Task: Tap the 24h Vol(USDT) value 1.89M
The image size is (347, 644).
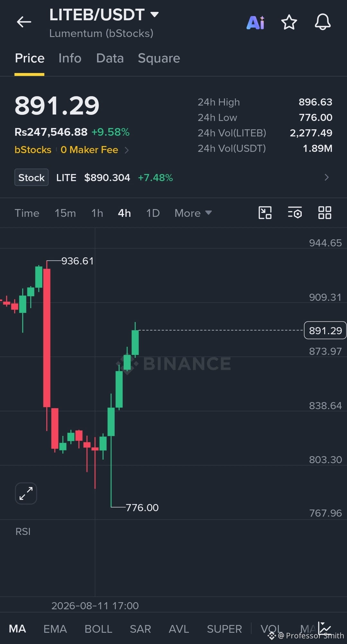Action: pyautogui.click(x=318, y=148)
